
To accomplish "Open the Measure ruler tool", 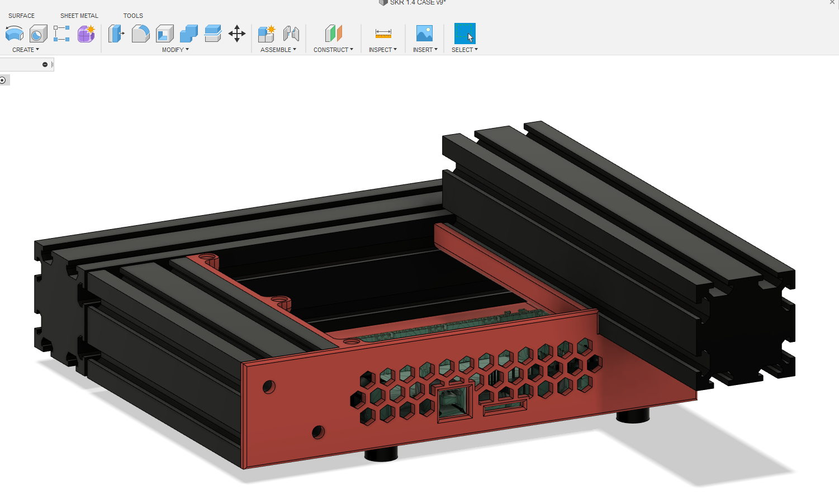I will click(x=383, y=34).
